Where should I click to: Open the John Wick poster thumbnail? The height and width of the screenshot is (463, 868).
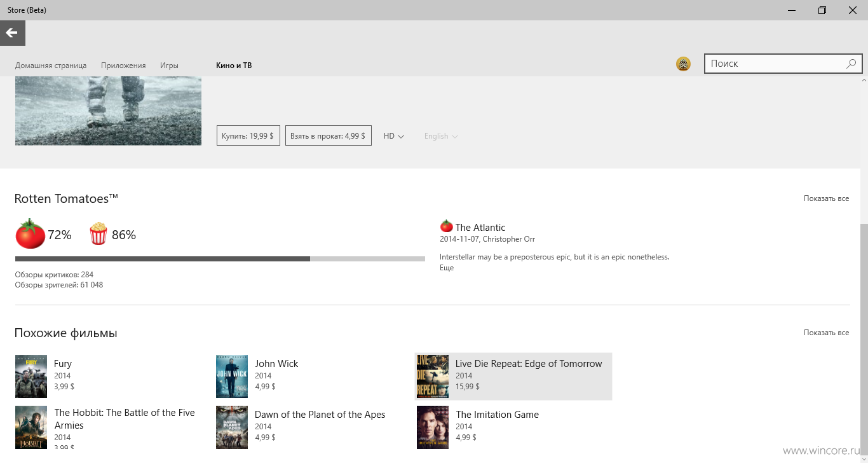coord(232,377)
